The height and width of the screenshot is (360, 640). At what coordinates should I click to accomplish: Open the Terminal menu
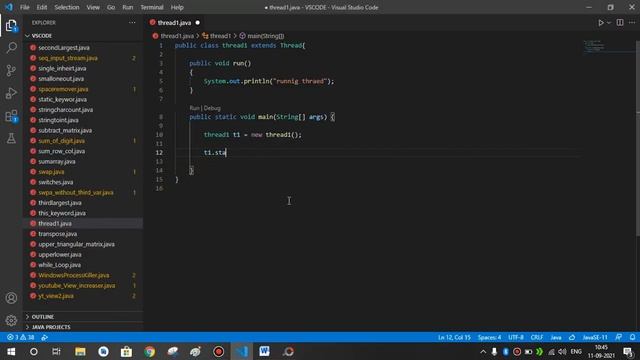point(152,7)
